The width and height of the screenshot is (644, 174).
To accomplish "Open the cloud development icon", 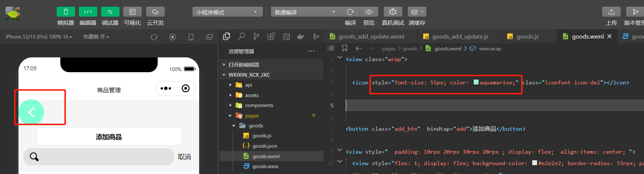I will pyautogui.click(x=155, y=12).
